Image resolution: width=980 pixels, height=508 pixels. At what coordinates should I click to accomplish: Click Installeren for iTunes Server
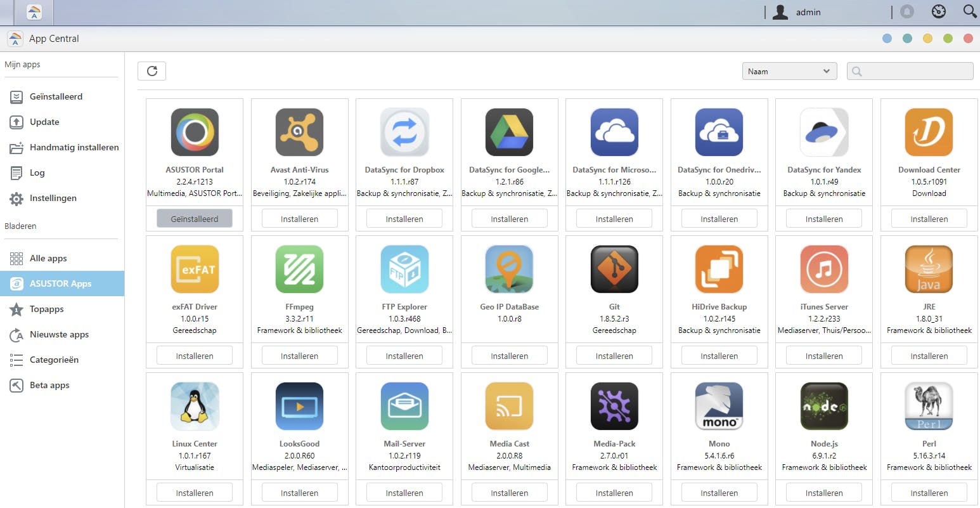824,356
